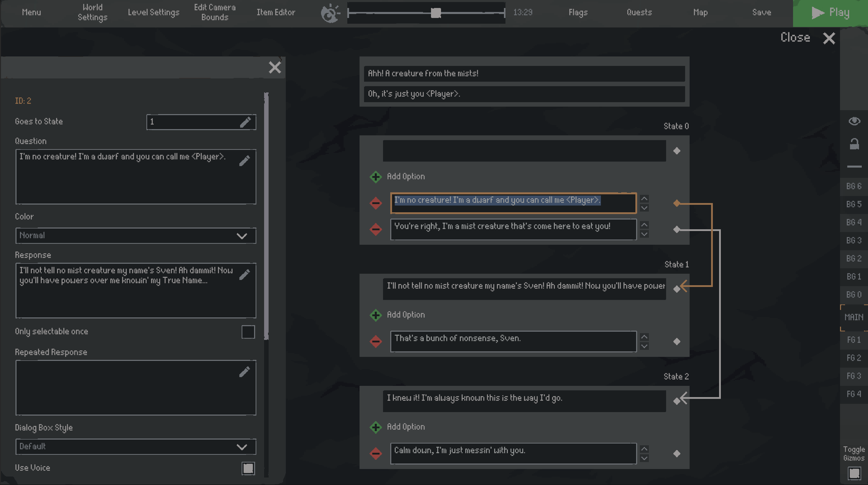Remove the "I'm no creature!" option with red minus
868x485 pixels.
[375, 203]
